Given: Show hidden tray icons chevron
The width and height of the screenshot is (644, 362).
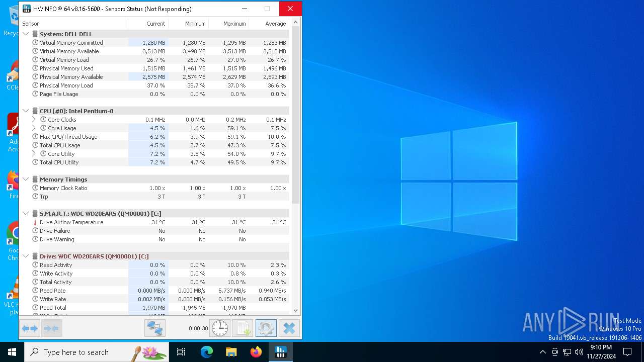Looking at the screenshot, I should 542,352.
